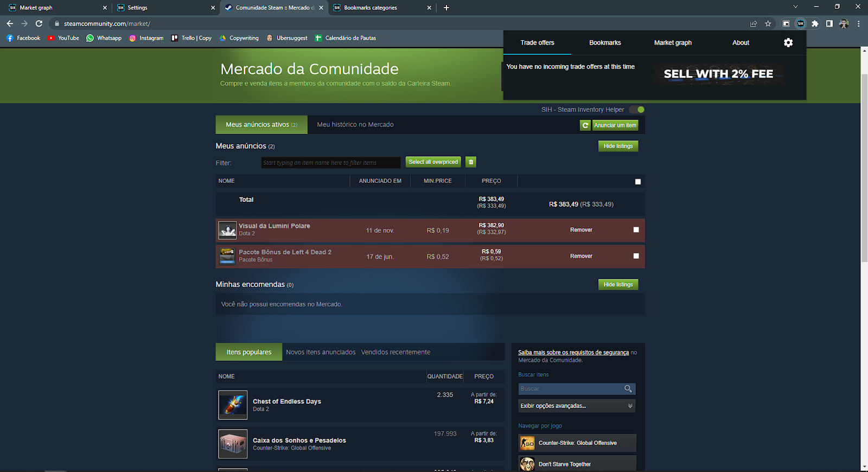
Task: Click Pacote Bônus de Left 4 Dead 2 thumbnail
Action: pos(227,256)
